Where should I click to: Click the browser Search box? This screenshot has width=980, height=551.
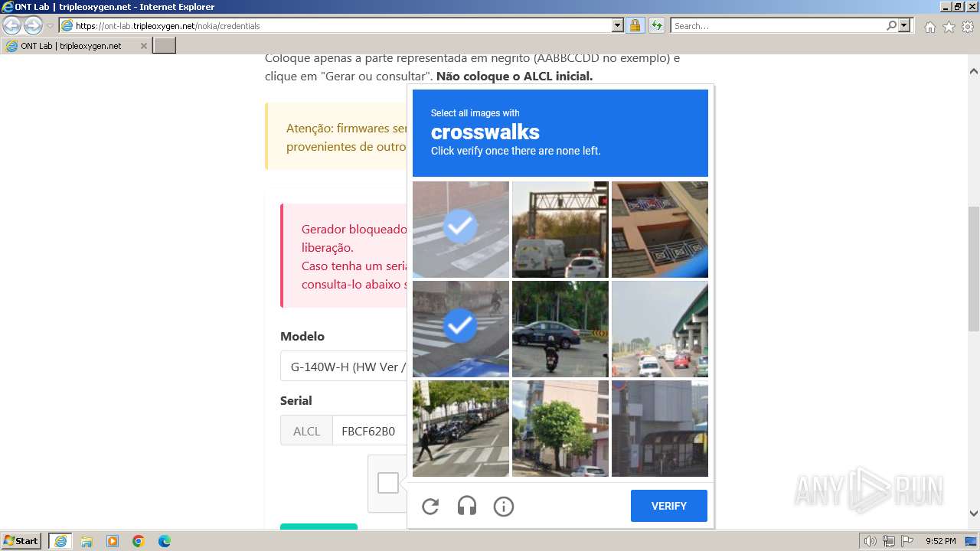(x=779, y=25)
